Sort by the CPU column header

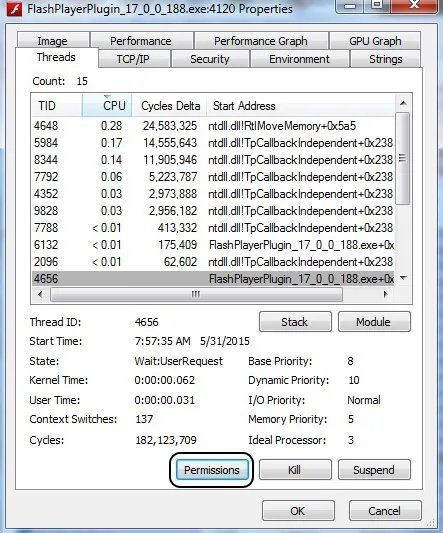click(107, 106)
